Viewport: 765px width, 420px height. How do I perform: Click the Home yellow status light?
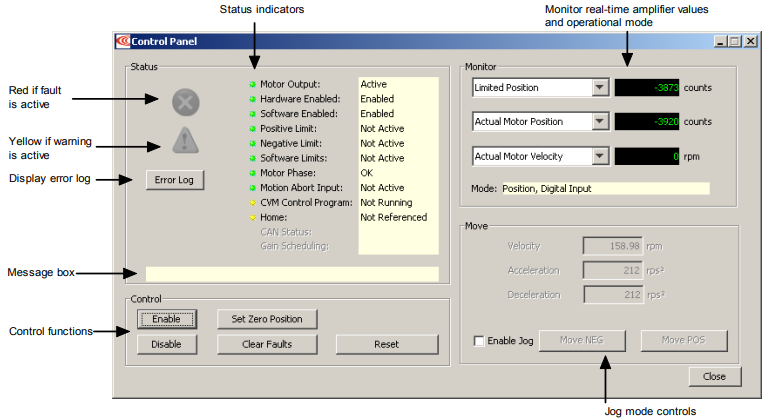pyautogui.click(x=253, y=217)
